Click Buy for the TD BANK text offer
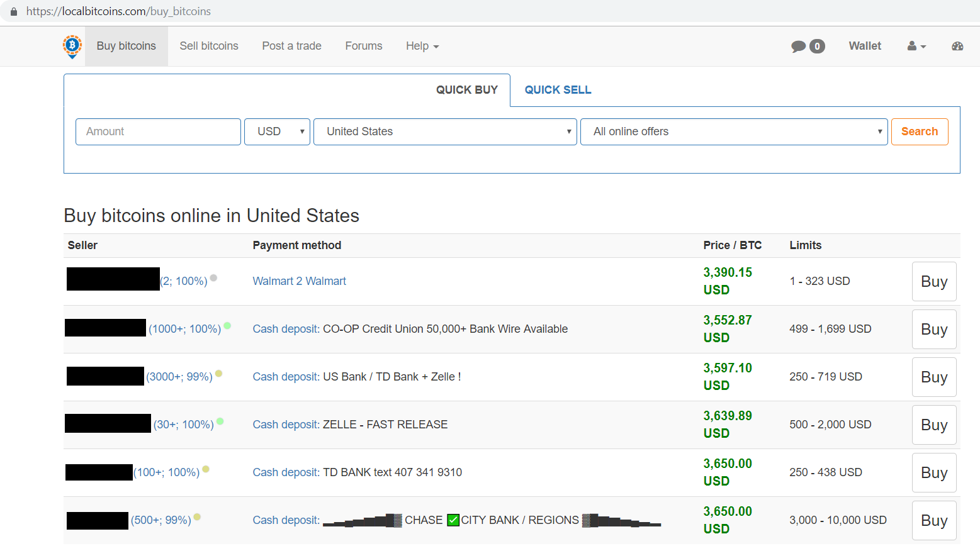The height and width of the screenshot is (551, 980). 934,472
